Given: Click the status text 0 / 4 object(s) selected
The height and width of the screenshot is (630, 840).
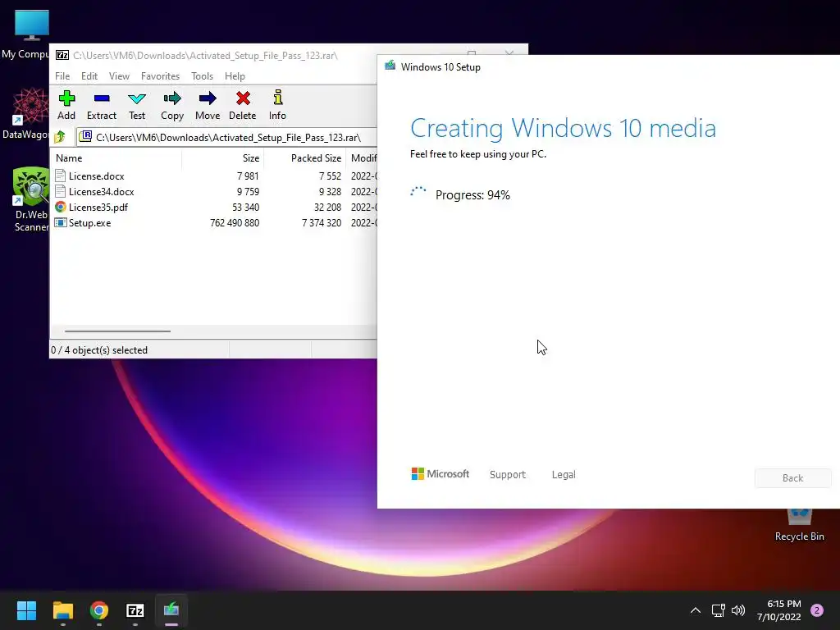Looking at the screenshot, I should pyautogui.click(x=99, y=349).
